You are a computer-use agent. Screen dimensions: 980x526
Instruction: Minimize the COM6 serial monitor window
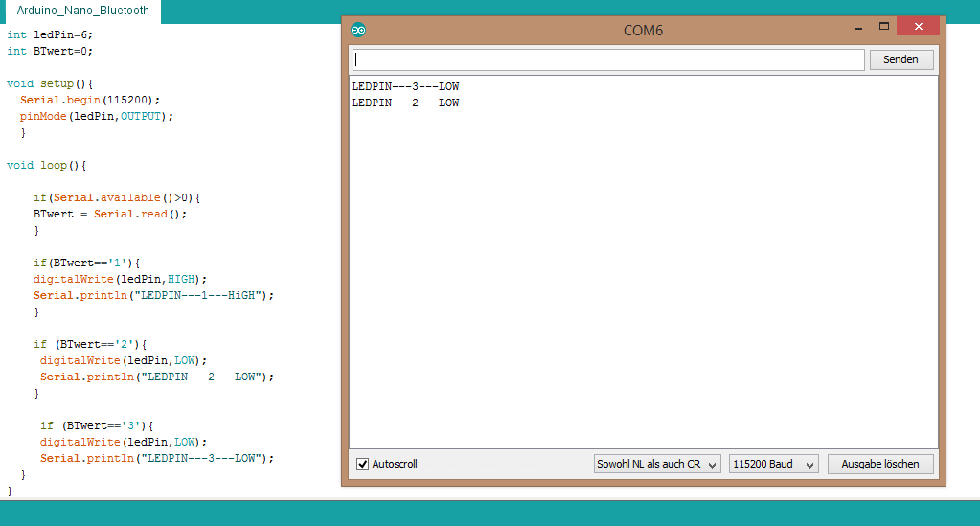pyautogui.click(x=858, y=28)
